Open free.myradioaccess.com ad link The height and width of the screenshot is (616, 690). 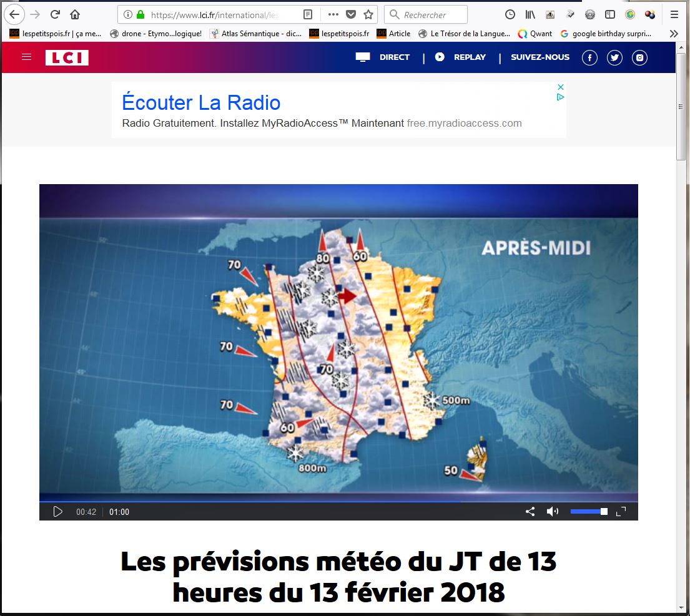pos(464,123)
